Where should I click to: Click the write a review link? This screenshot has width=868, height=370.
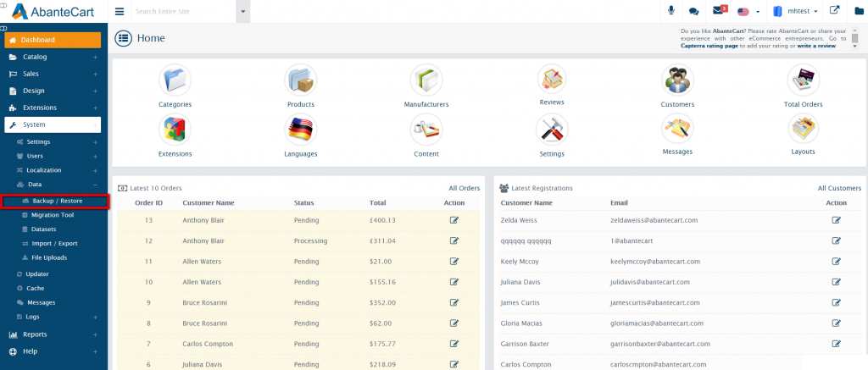pos(816,46)
